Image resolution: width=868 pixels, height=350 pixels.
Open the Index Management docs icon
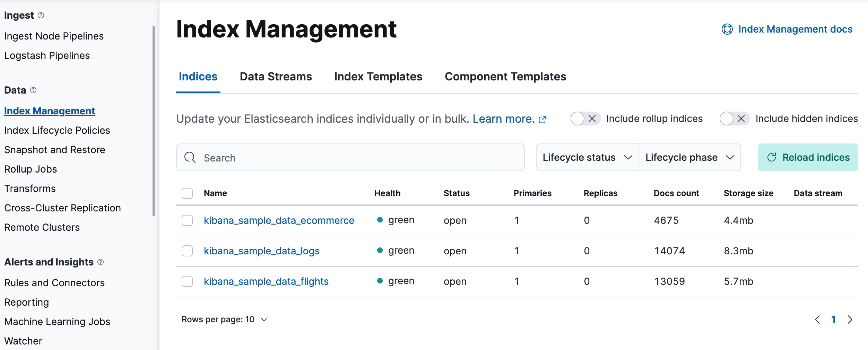point(728,29)
